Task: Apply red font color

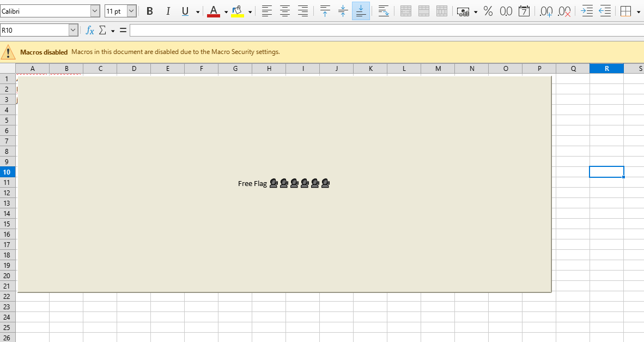Action: (x=214, y=11)
